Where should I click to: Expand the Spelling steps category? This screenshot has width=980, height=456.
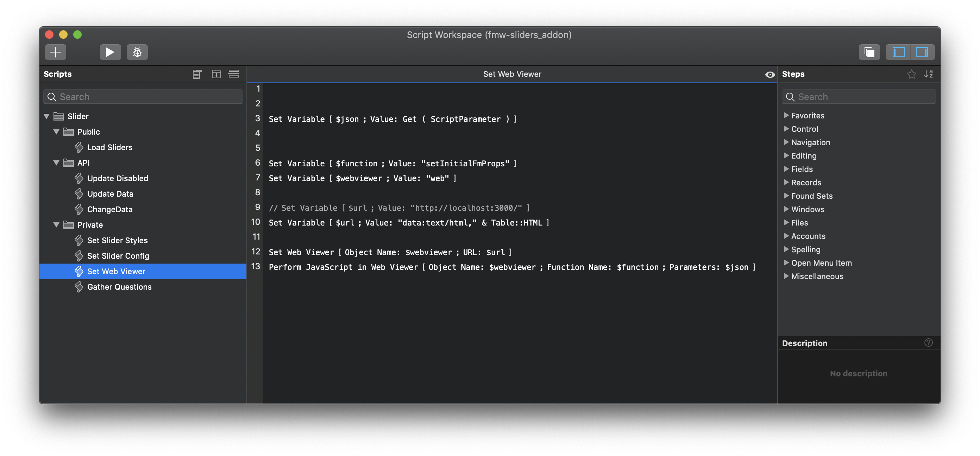(786, 249)
